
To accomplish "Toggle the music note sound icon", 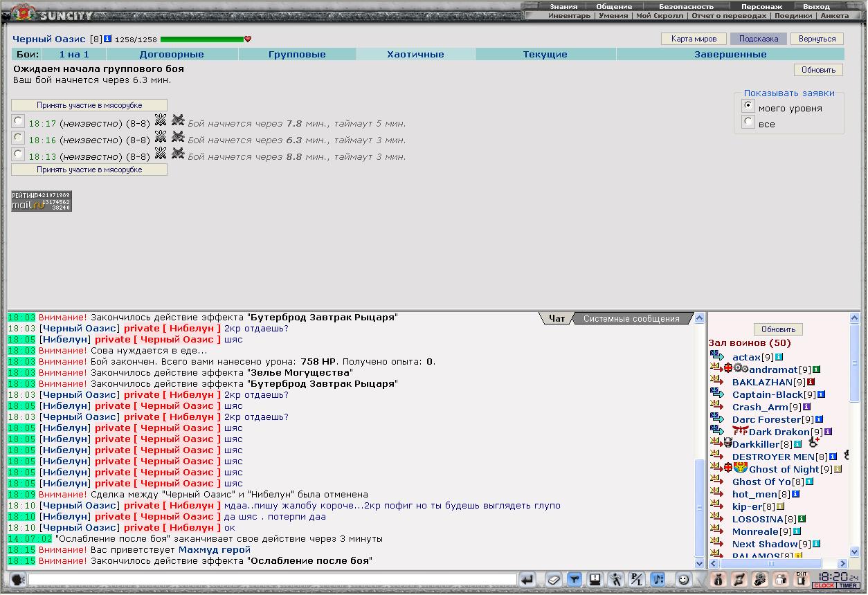I will (658, 580).
